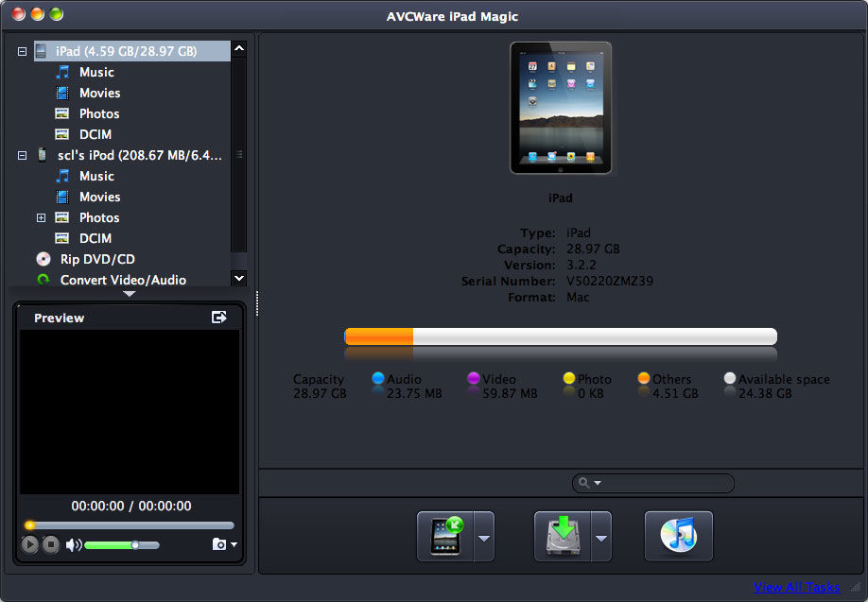
Task: Click the scl's iPod device icon
Action: [x=42, y=154]
